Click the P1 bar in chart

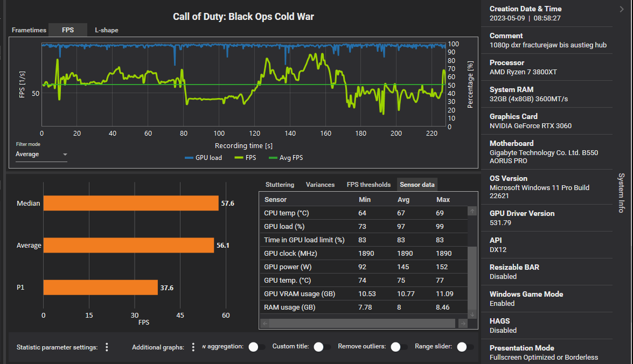click(101, 288)
